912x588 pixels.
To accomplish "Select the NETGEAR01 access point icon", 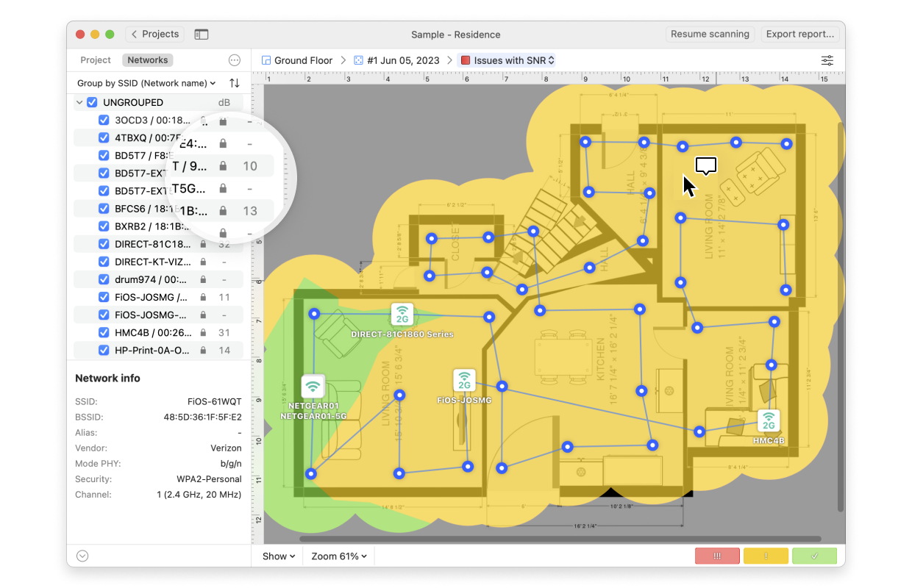I will point(313,386).
